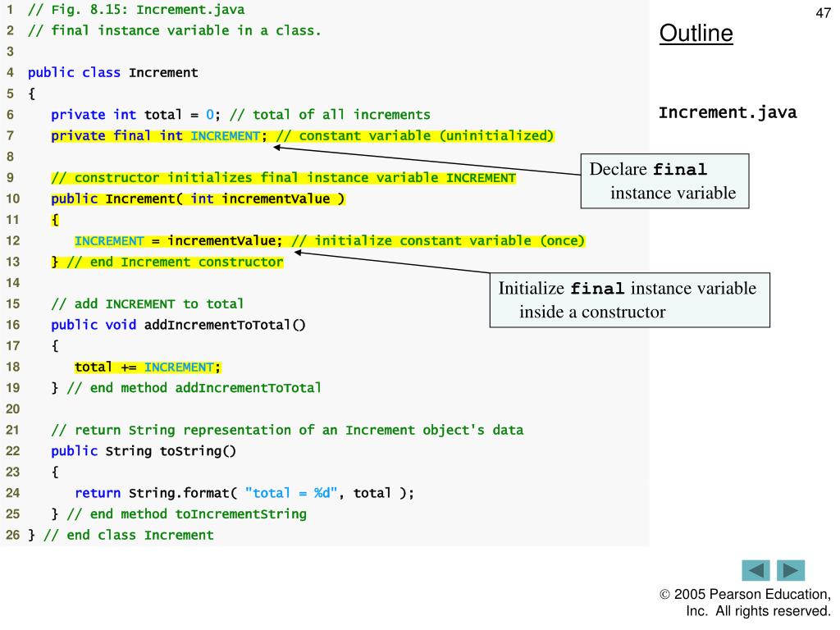Click 'Initialize final instance variable inside a constructor' text
This screenshot has width=840, height=630.
[628, 300]
